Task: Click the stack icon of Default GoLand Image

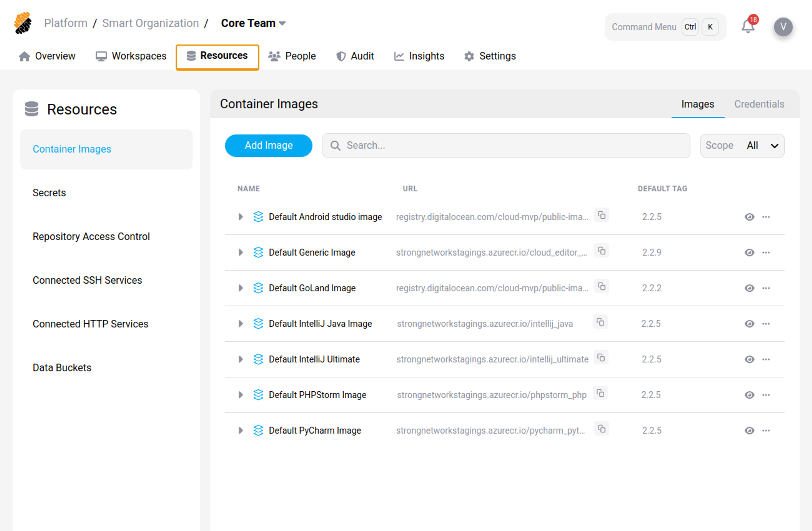Action: click(x=258, y=288)
